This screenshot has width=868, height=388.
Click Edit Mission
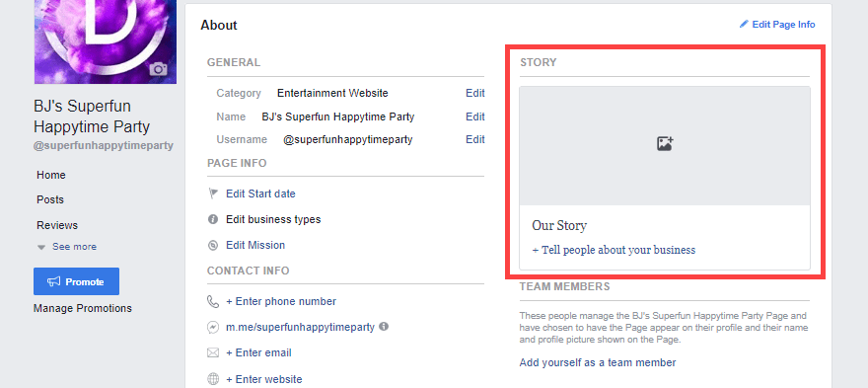point(255,245)
